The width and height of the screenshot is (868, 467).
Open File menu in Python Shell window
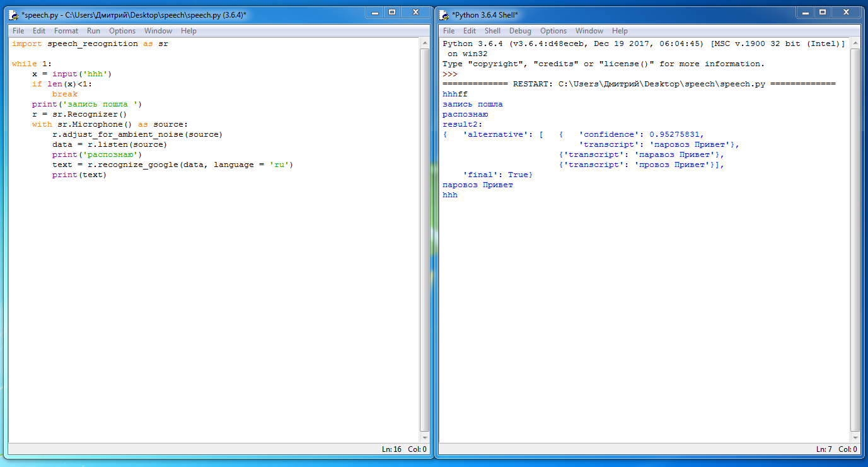tap(449, 30)
